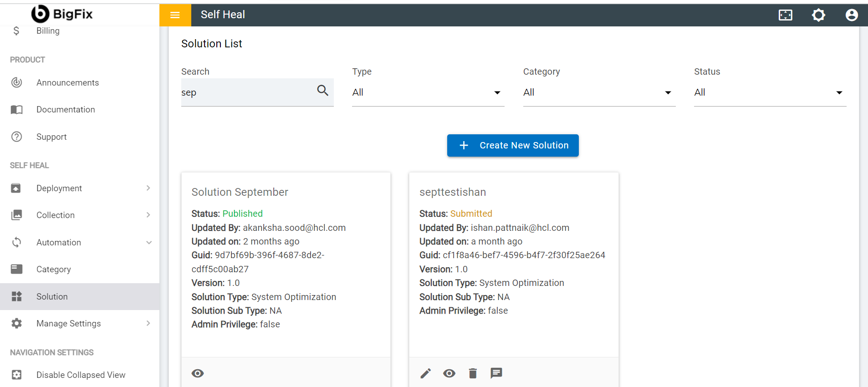Open the Type filter dropdown
Screen dimensions: 868x387
pos(428,92)
